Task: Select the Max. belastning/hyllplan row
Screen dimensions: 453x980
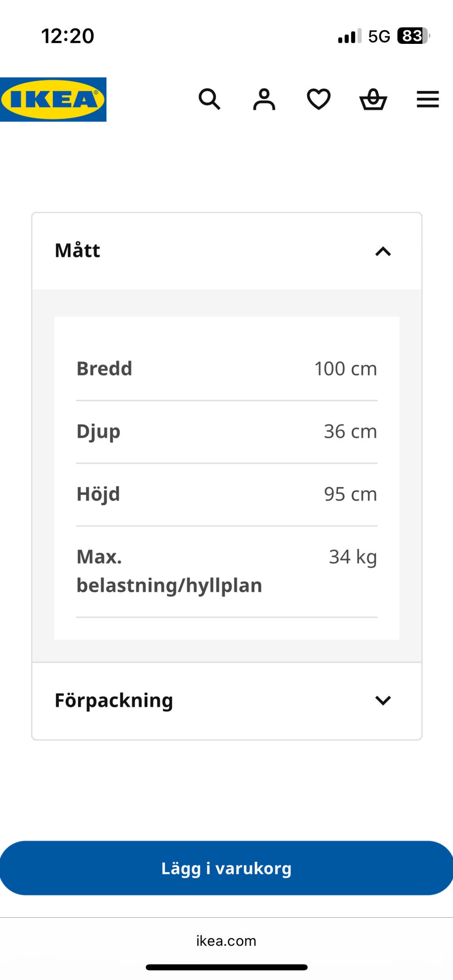Action: [x=227, y=571]
